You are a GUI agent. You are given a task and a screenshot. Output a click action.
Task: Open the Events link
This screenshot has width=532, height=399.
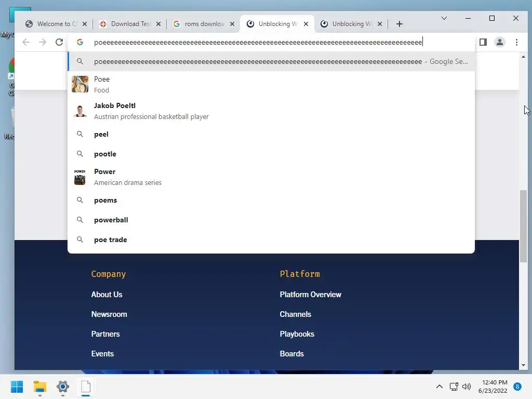tap(102, 353)
